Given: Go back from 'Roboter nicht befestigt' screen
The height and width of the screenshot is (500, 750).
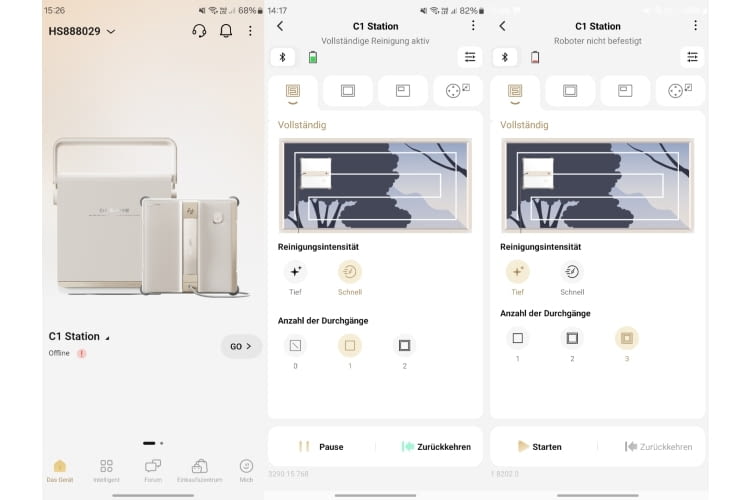Looking at the screenshot, I should point(503,26).
